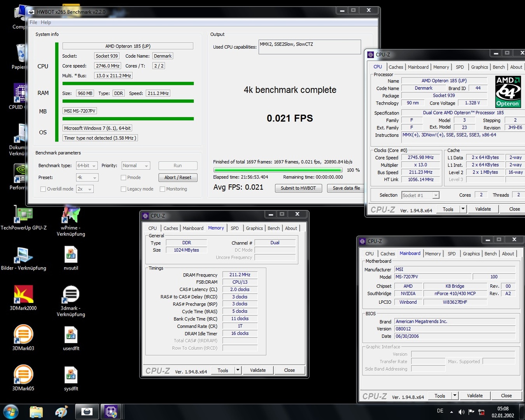Click Tools button in CPU-Z CPU window
This screenshot has width=525, height=420.
[x=448, y=209]
